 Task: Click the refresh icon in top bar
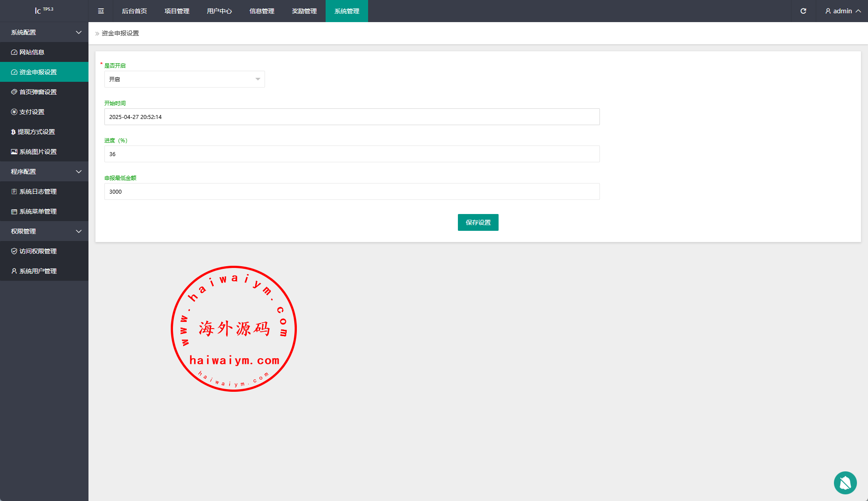tap(803, 11)
